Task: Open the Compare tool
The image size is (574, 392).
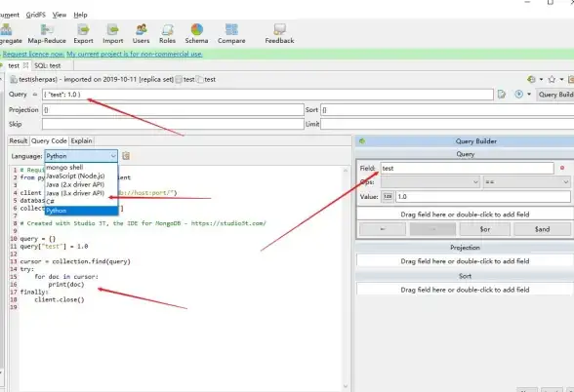Action: coord(231,33)
